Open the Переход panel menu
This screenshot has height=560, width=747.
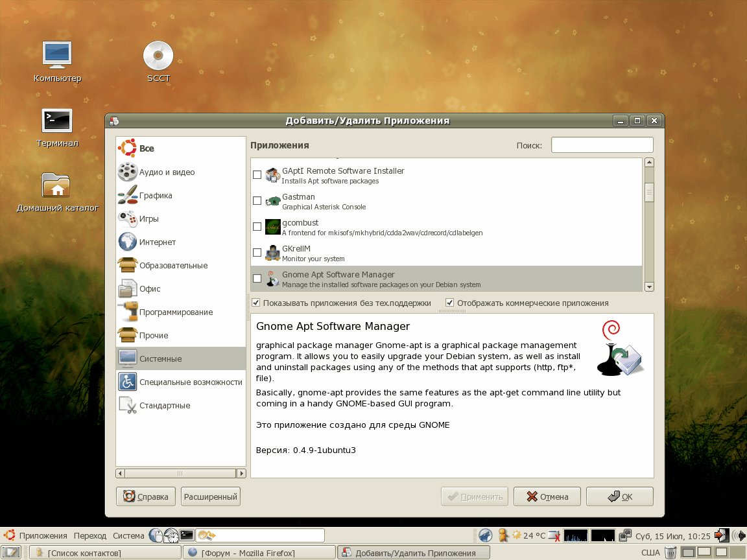coord(90,535)
